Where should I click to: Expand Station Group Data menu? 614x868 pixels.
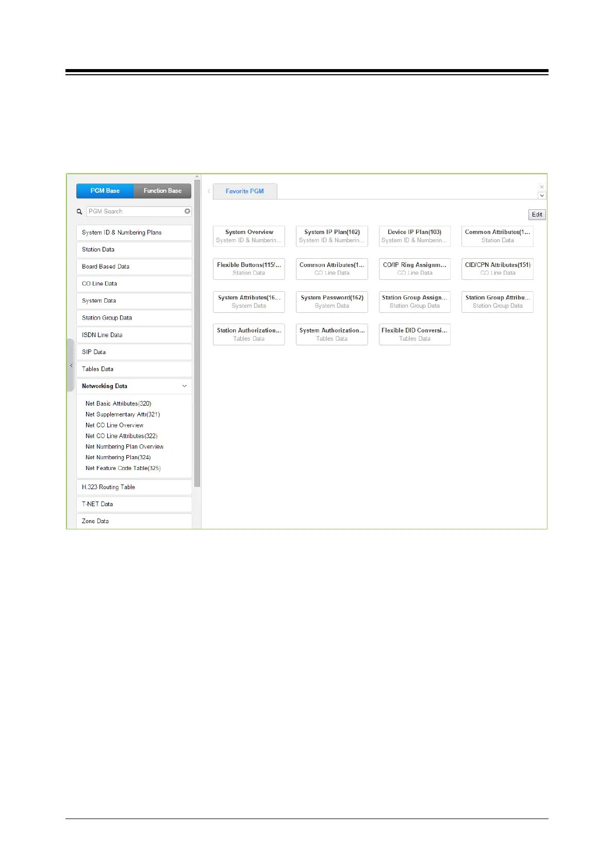point(134,318)
